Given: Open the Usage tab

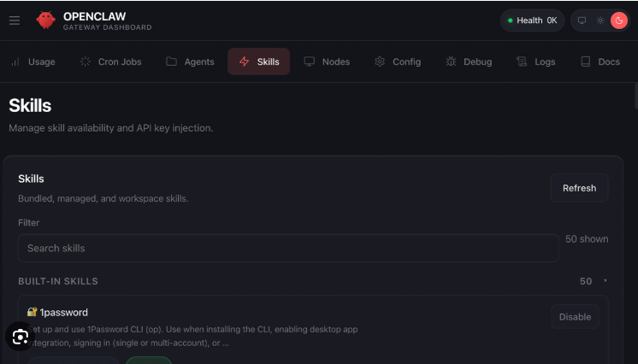Looking at the screenshot, I should (32, 62).
